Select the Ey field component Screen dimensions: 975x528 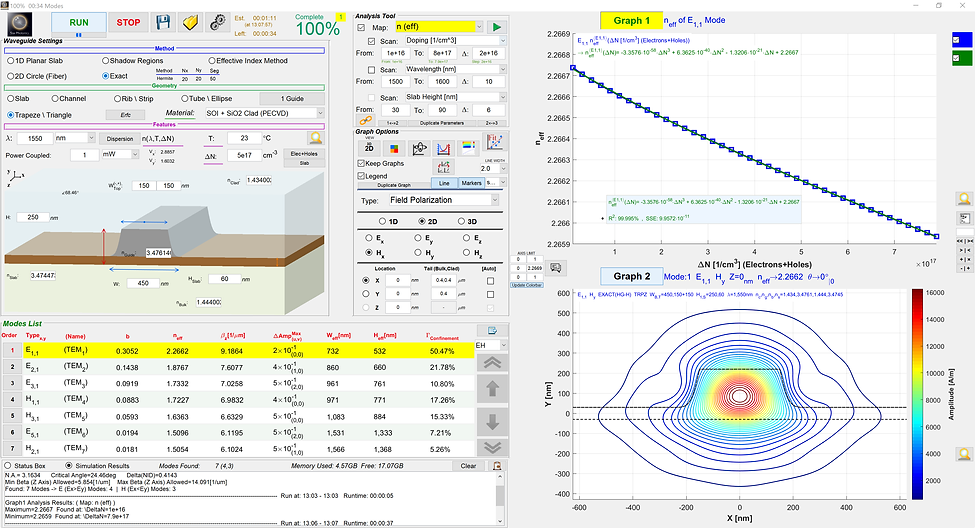click(418, 238)
